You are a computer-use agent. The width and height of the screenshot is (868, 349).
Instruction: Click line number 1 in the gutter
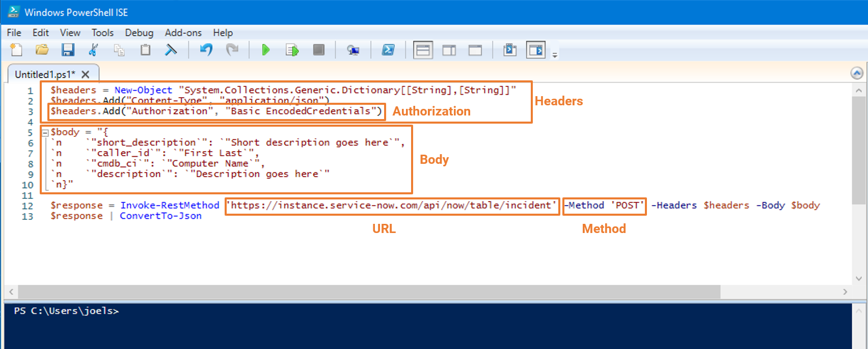pos(30,91)
